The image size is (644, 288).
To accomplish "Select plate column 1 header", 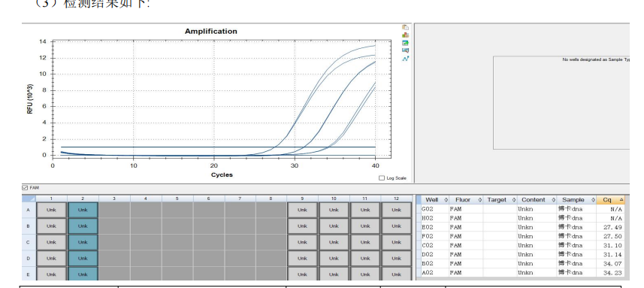I will point(51,199).
